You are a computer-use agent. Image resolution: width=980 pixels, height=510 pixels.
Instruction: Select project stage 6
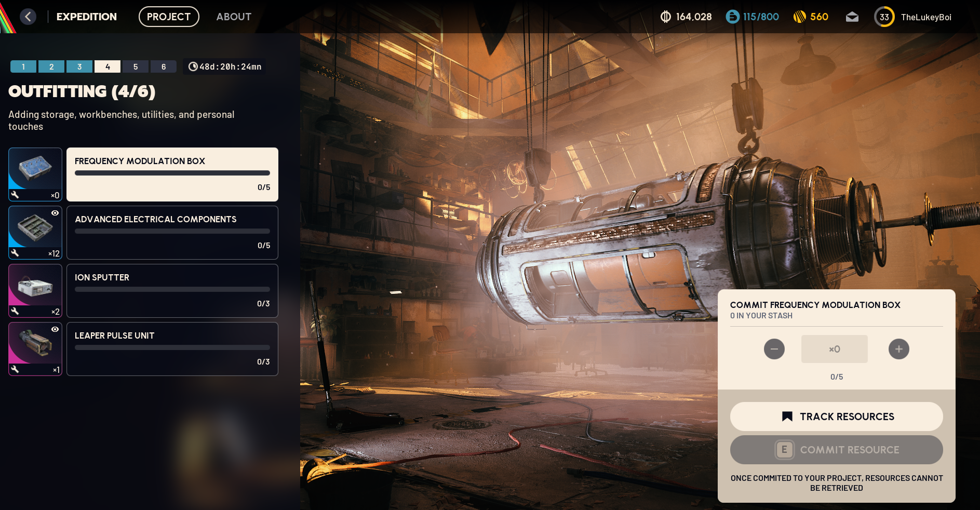[164, 66]
